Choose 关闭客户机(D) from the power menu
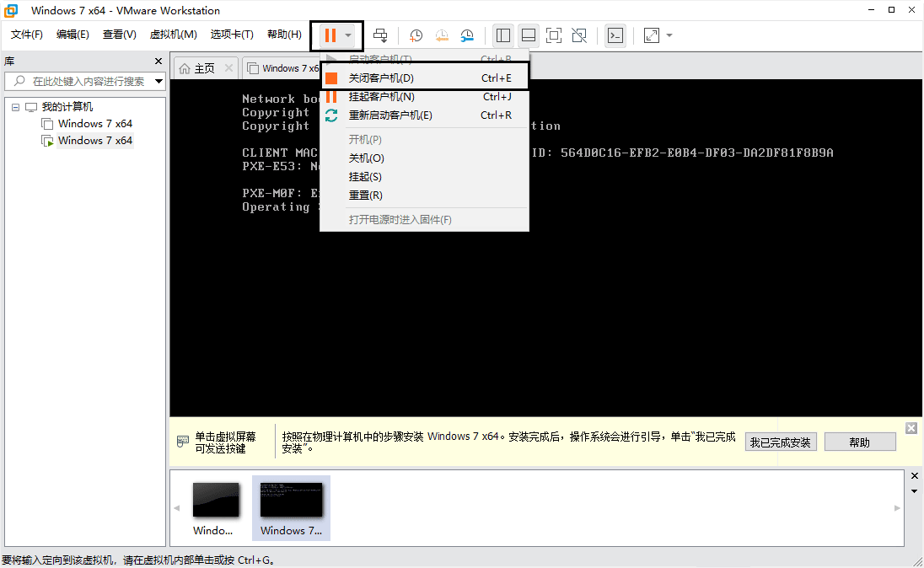Screen dimensions: 924x568 [x=424, y=78]
